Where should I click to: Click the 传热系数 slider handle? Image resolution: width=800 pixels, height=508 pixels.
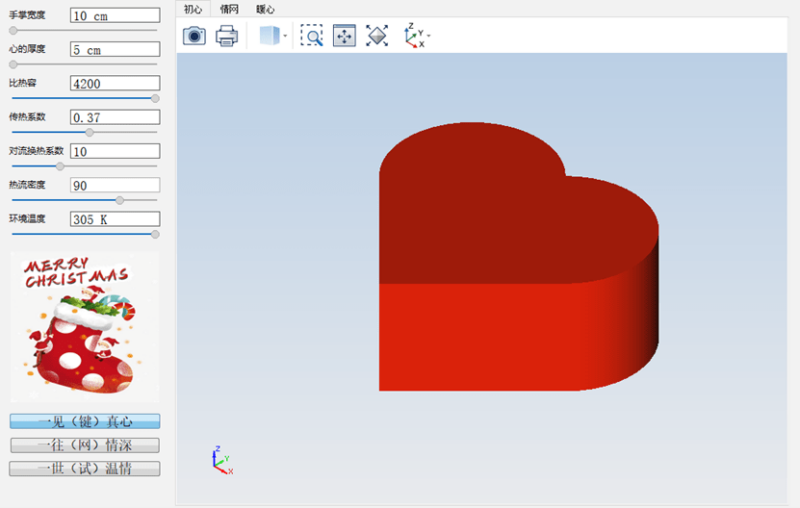(x=90, y=132)
